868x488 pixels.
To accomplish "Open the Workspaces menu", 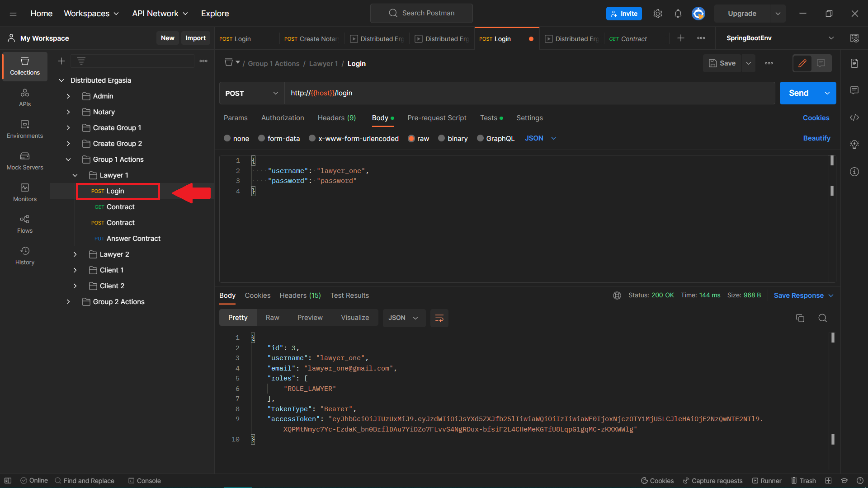I will (91, 14).
